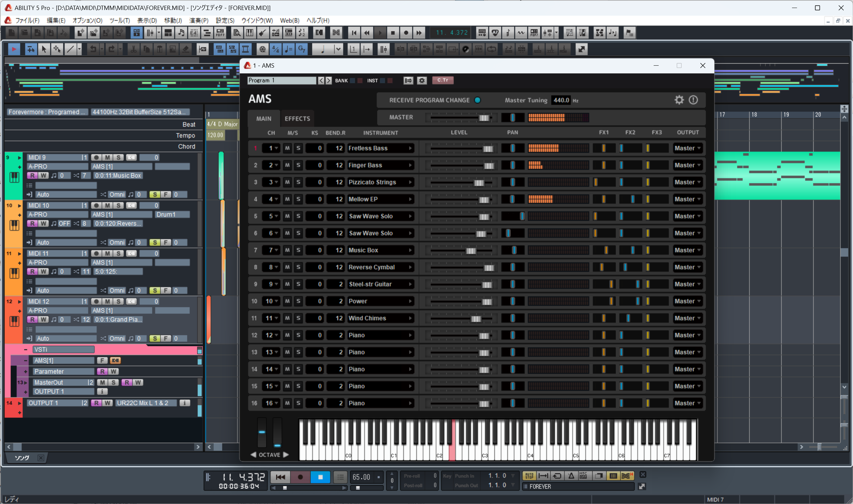The image size is (853, 504).
Task: Click the highlighted pink key on AMS keyboard
Action: click(x=452, y=441)
